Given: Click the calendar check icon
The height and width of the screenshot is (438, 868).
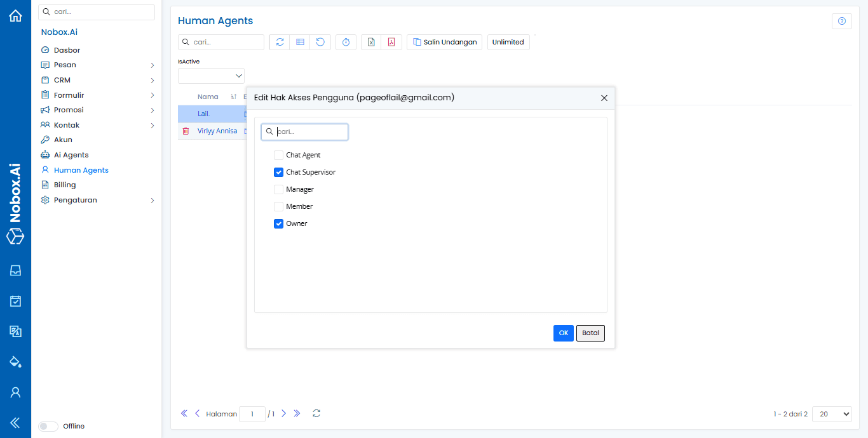Looking at the screenshot, I should point(15,301).
